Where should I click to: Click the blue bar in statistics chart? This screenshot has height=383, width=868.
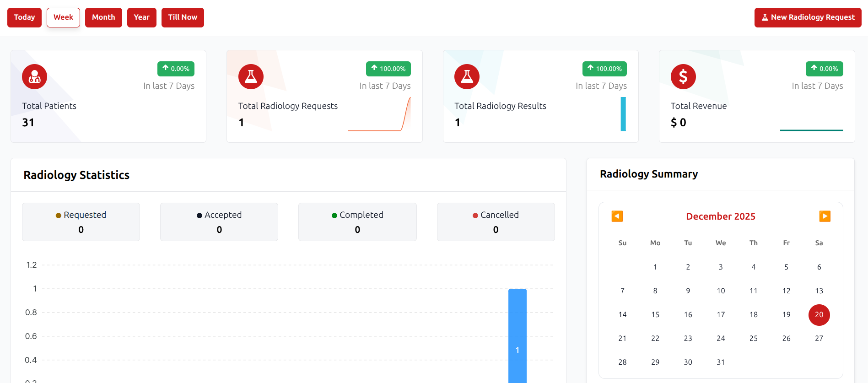coord(517,335)
